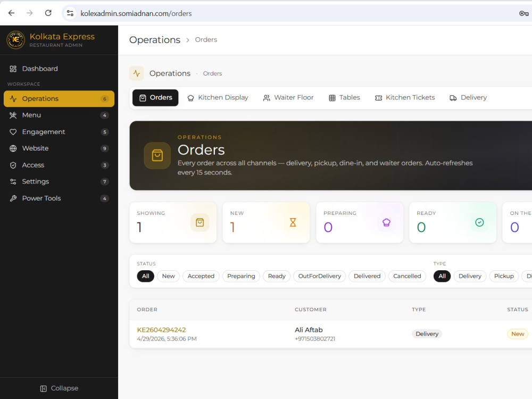The height and width of the screenshot is (399, 532).
Task: Click the hourglass icon on New card
Action: 293,222
